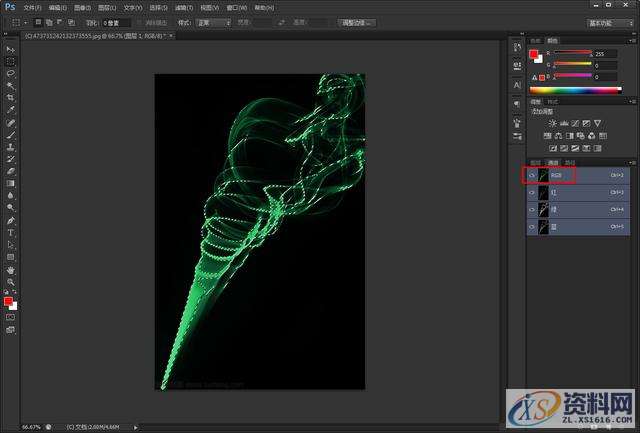Hide the RGB channel visibility eye
Viewport: 640px width, 433px height.
pyautogui.click(x=531, y=174)
